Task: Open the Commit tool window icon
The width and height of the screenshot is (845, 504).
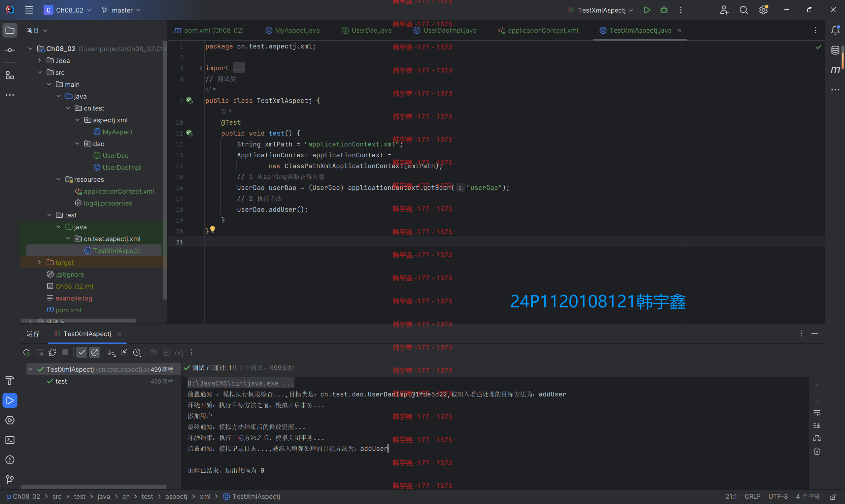Action: click(10, 50)
